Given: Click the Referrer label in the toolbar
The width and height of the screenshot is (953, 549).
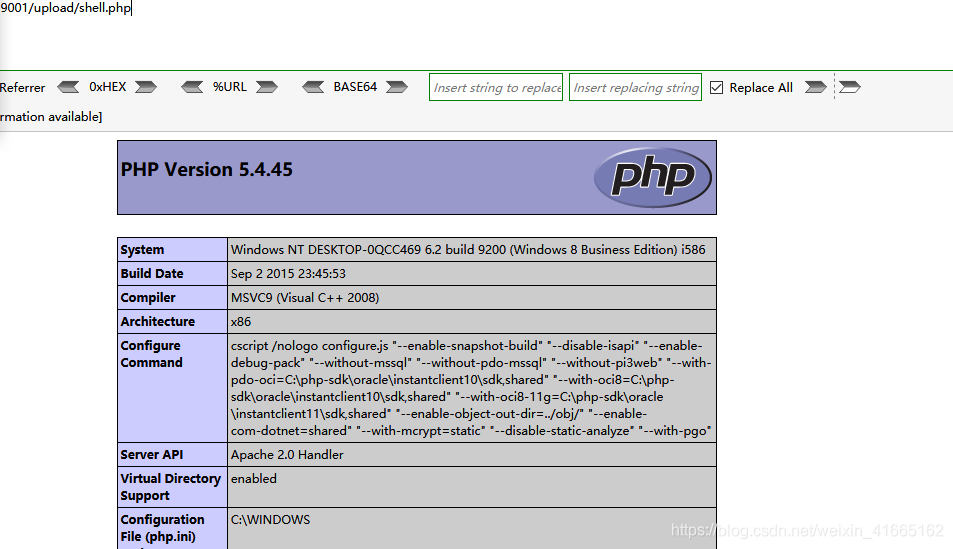Looking at the screenshot, I should click(22, 88).
